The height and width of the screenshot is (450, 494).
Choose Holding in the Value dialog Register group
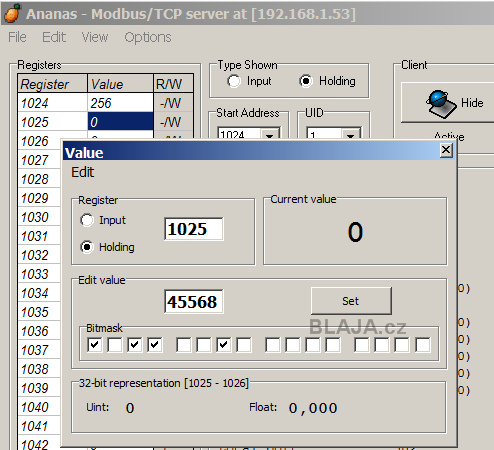click(x=87, y=247)
